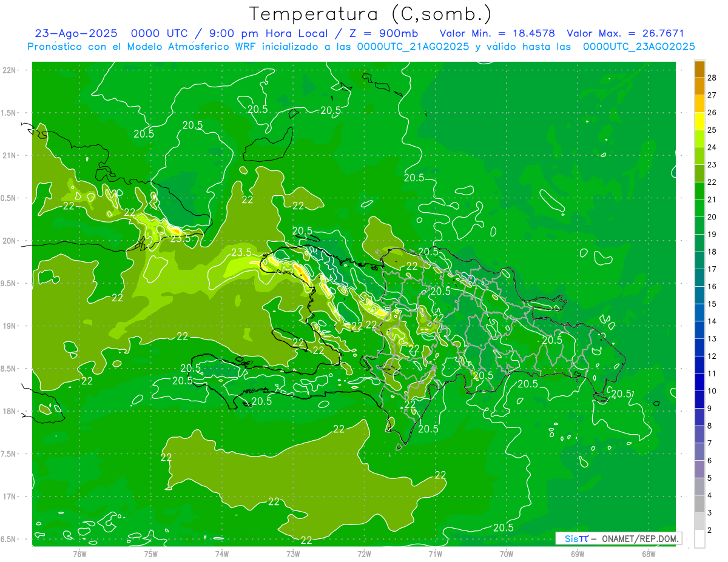Click the "68W" longitude axis label
Viewport: 728px width, 562px height.
coord(649,554)
